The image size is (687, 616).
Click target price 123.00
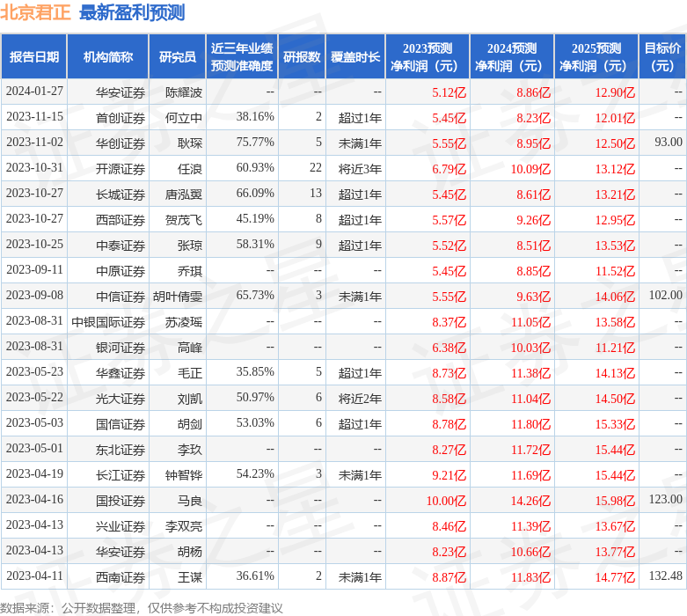coord(666,499)
